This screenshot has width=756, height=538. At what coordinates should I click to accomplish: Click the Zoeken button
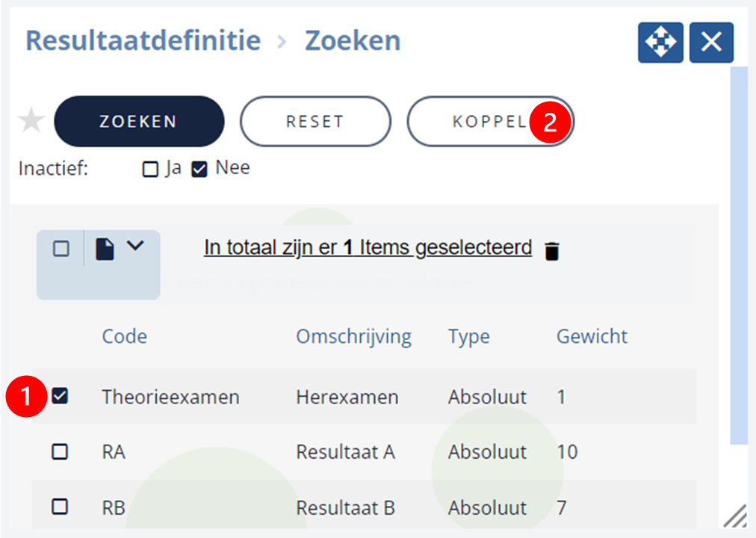(139, 121)
